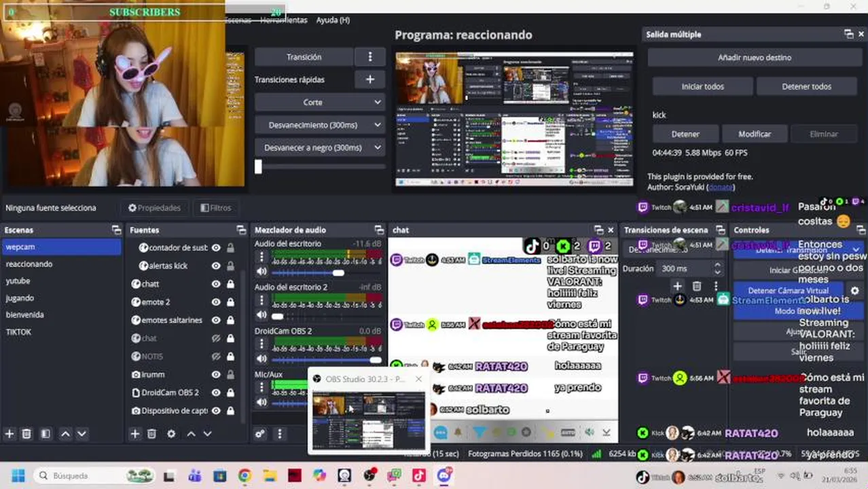Open Audio del escritorio options dots
This screenshot has width=868, height=489.
(x=261, y=257)
